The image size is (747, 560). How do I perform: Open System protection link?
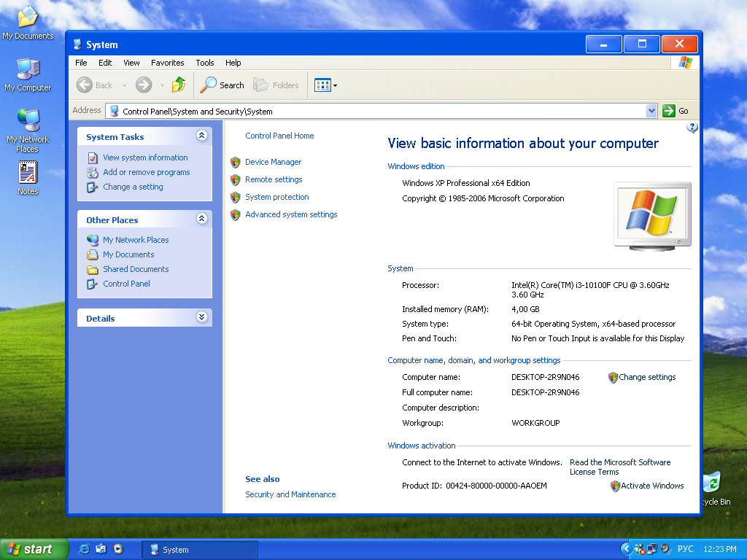pyautogui.click(x=276, y=197)
